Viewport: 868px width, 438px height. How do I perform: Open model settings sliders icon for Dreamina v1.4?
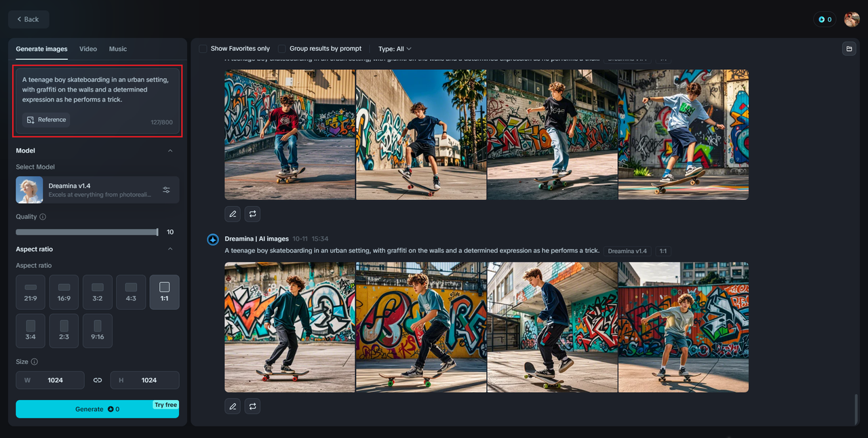coord(166,190)
